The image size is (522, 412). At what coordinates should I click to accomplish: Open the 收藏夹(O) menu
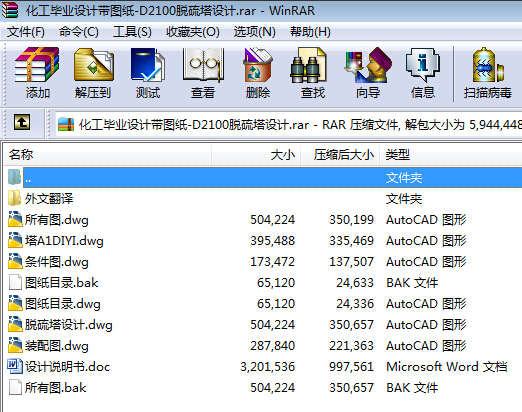193,32
